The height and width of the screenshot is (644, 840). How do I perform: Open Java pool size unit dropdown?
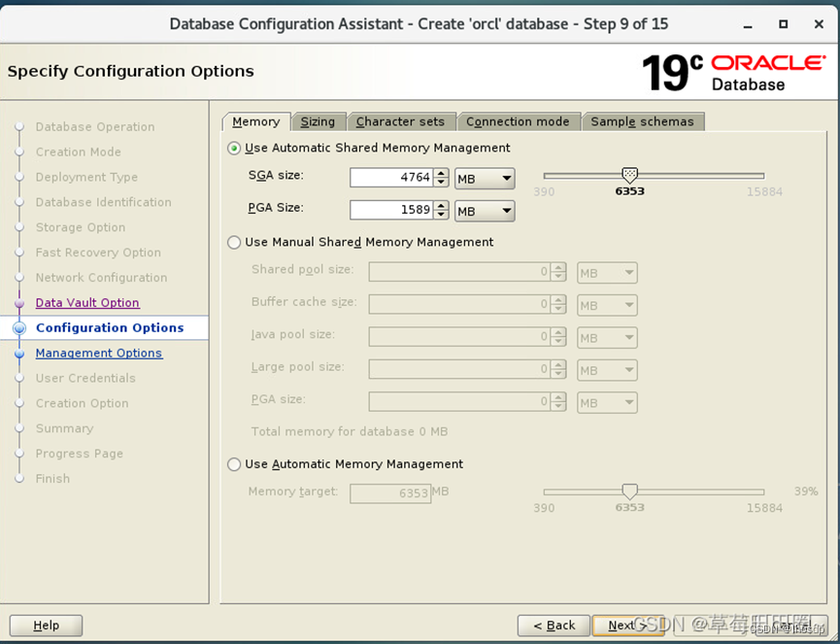pyautogui.click(x=607, y=338)
